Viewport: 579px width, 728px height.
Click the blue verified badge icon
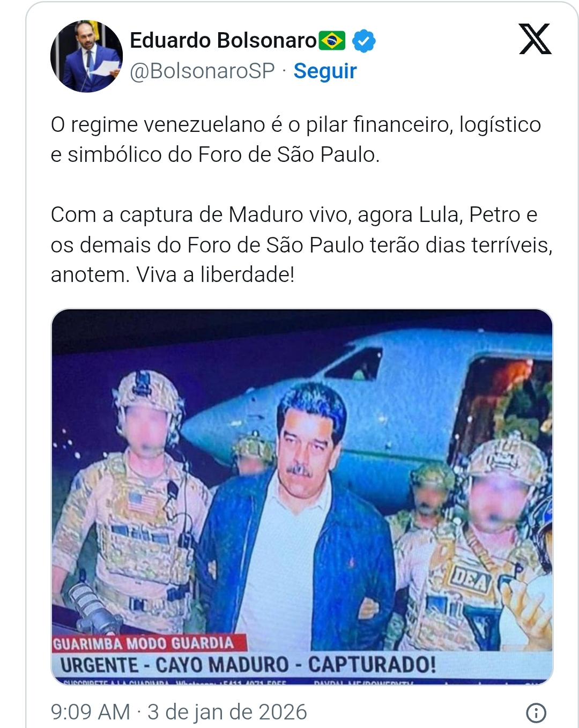[364, 41]
